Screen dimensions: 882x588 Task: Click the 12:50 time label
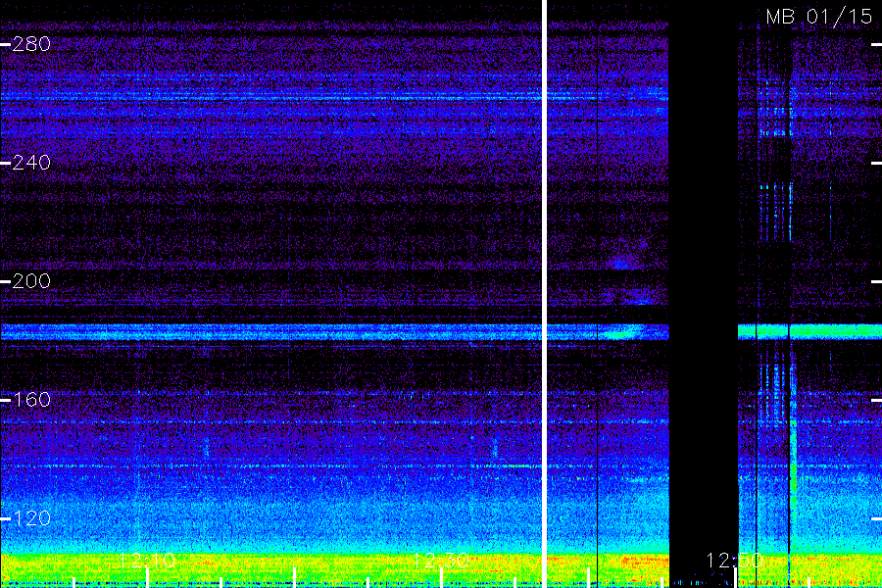pos(735,560)
